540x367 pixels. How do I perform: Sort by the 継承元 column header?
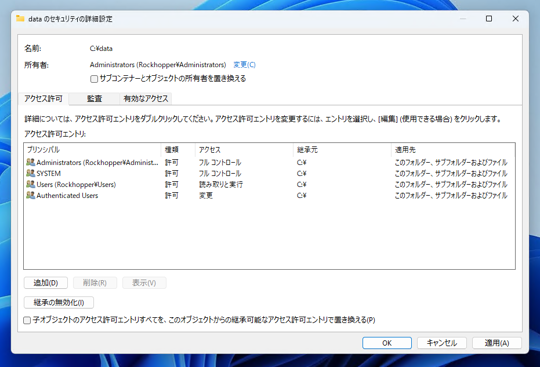coord(342,150)
